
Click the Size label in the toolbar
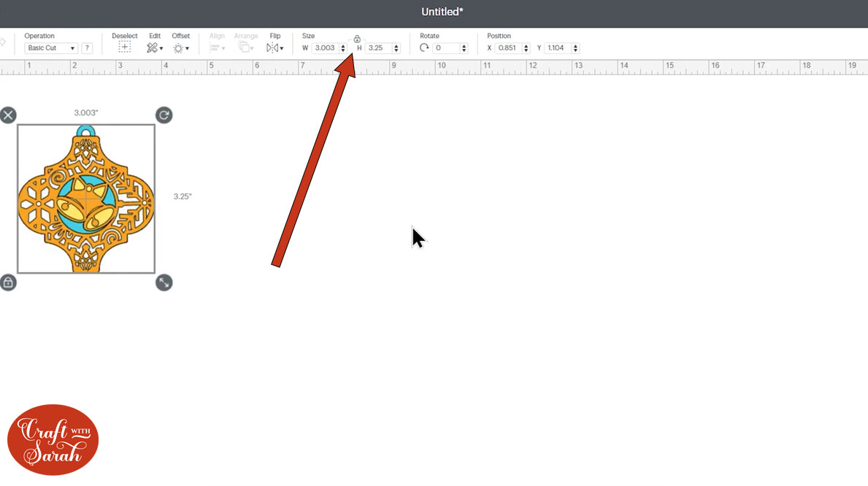click(308, 36)
